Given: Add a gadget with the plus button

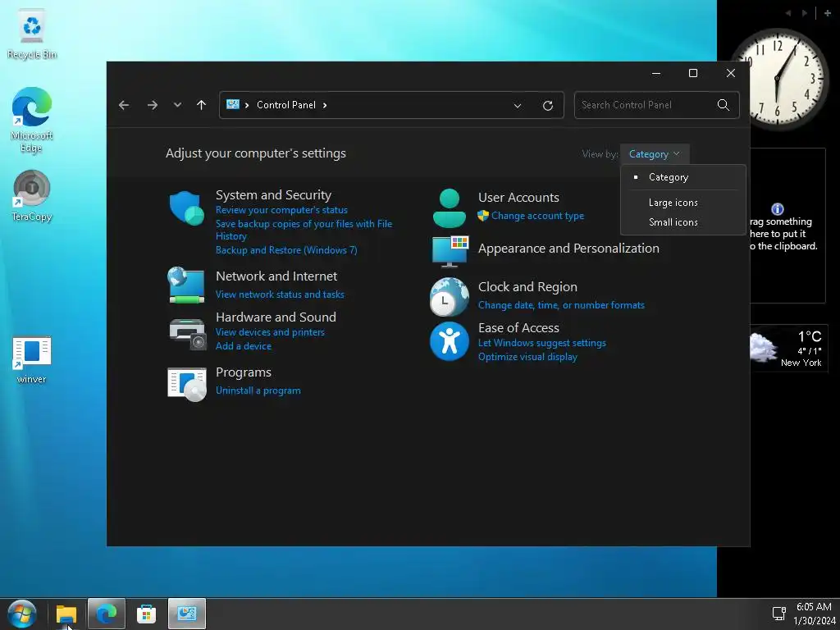Looking at the screenshot, I should 827,13.
